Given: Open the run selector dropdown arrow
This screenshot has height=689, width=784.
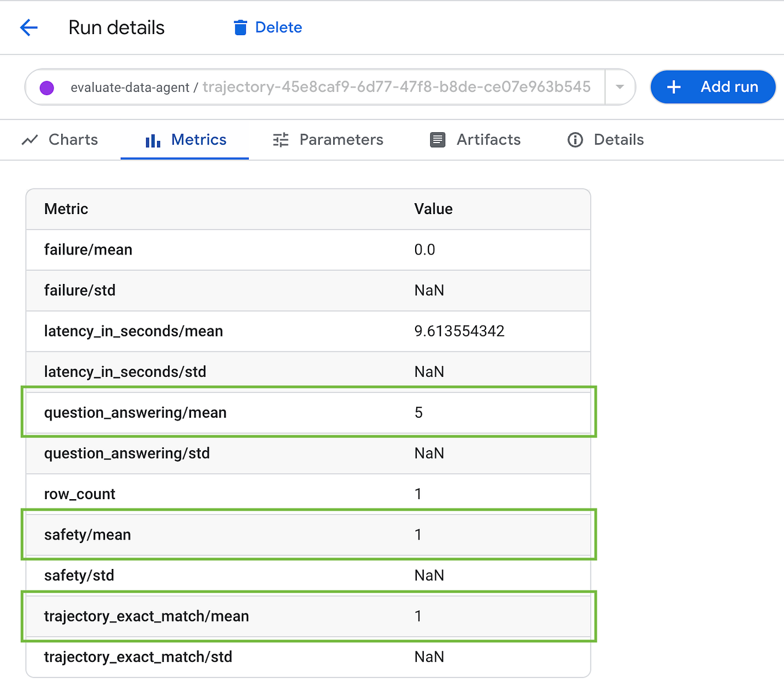Looking at the screenshot, I should point(619,87).
